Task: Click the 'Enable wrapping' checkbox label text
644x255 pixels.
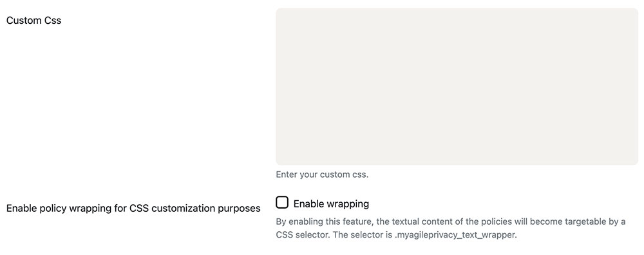Action: [x=331, y=203]
